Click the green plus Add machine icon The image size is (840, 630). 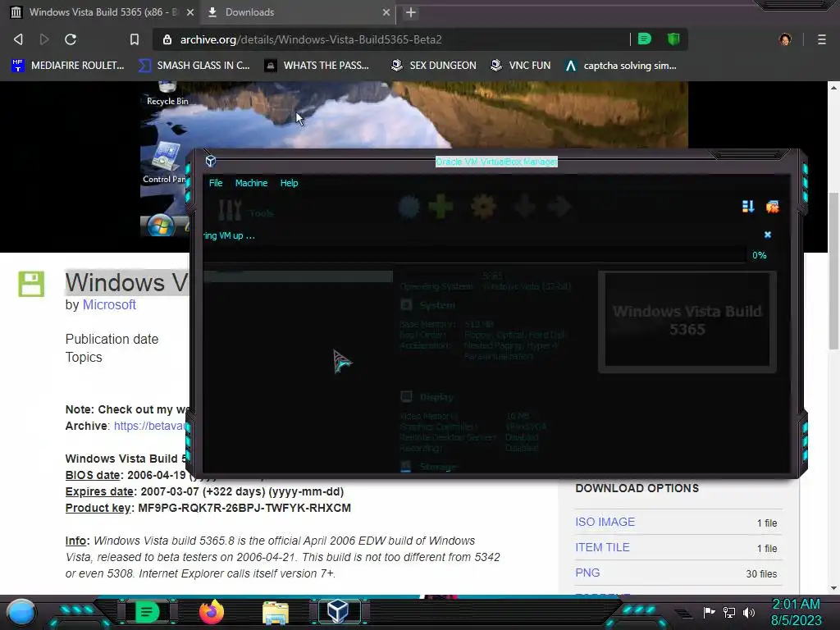[x=441, y=207]
